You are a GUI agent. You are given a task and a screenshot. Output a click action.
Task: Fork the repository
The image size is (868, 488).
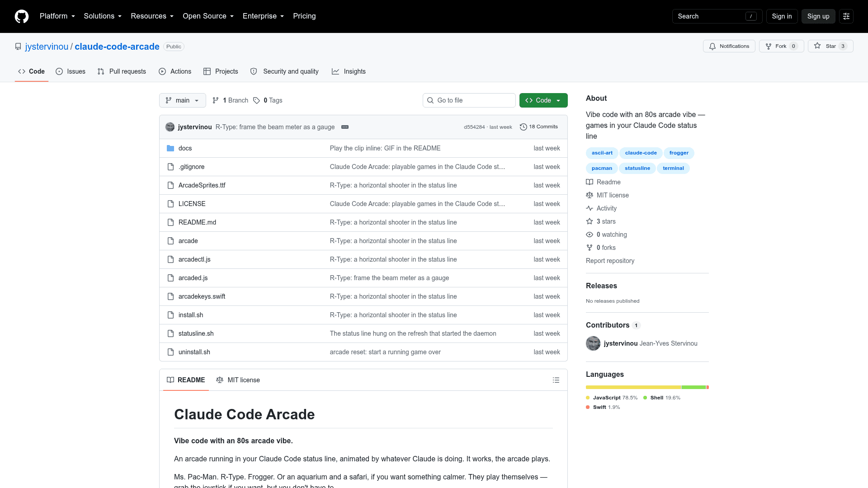tap(781, 46)
